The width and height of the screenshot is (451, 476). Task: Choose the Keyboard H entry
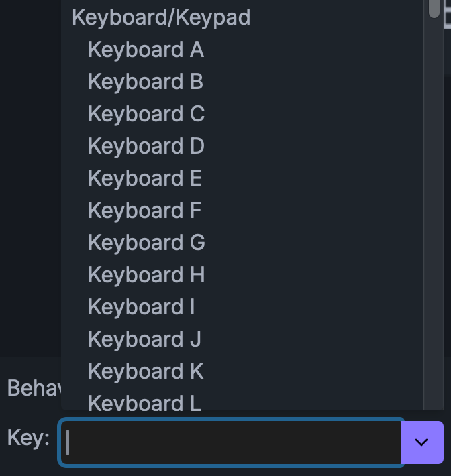pyautogui.click(x=146, y=275)
